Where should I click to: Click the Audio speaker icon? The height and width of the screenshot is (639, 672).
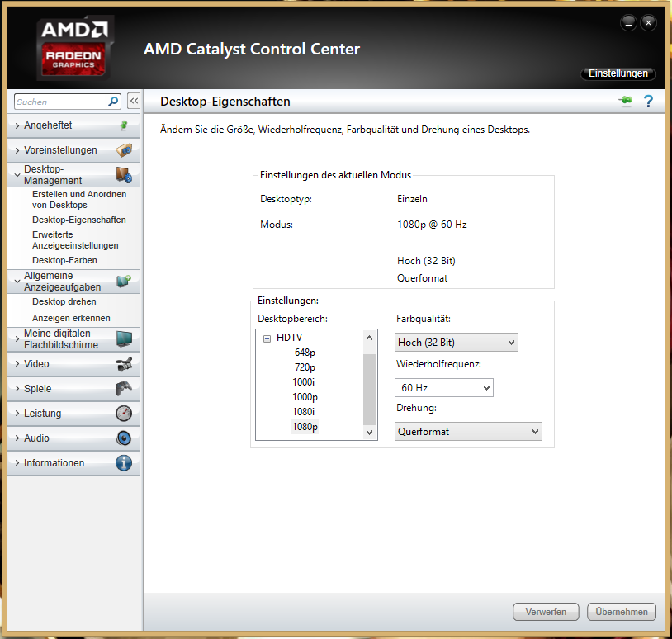(x=124, y=438)
